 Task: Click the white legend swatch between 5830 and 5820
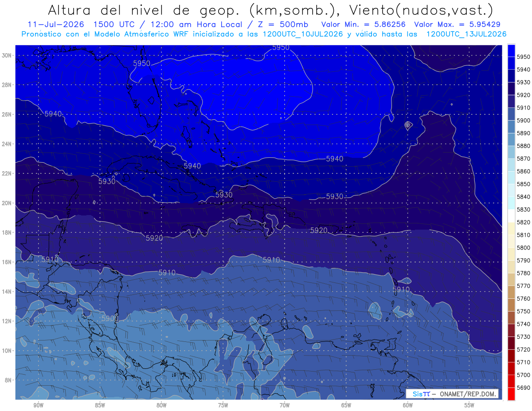[x=511, y=215]
